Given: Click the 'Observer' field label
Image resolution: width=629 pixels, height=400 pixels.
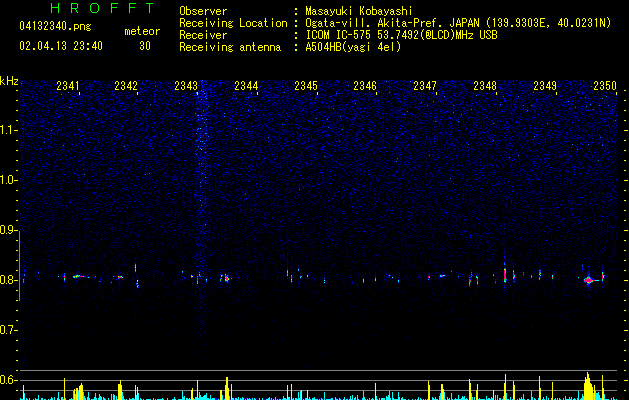Looking at the screenshot, I should 203,11.
